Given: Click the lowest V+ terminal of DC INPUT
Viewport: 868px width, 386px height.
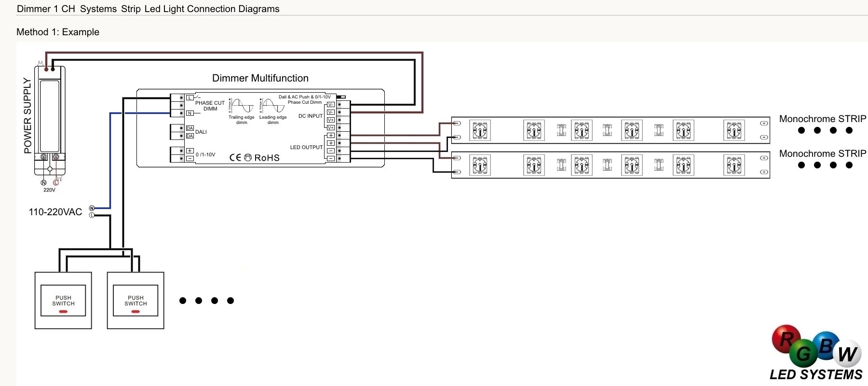Looking at the screenshot, I should click(331, 127).
